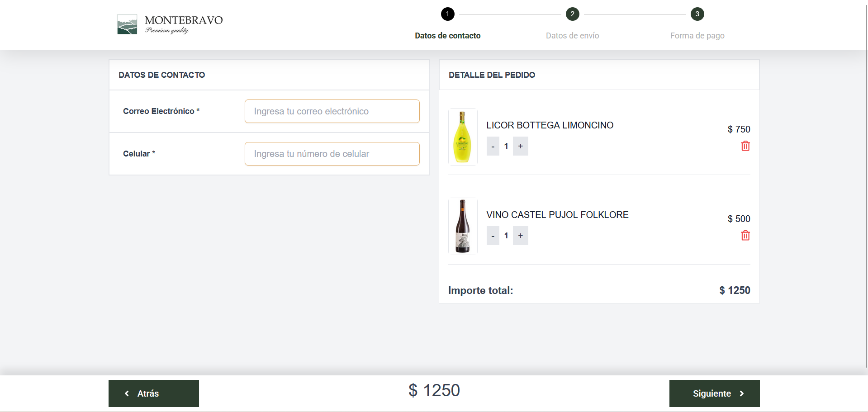This screenshot has height=412, width=868.
Task: Increase Licor Bottega Limoncino quantity
Action: [x=521, y=146]
